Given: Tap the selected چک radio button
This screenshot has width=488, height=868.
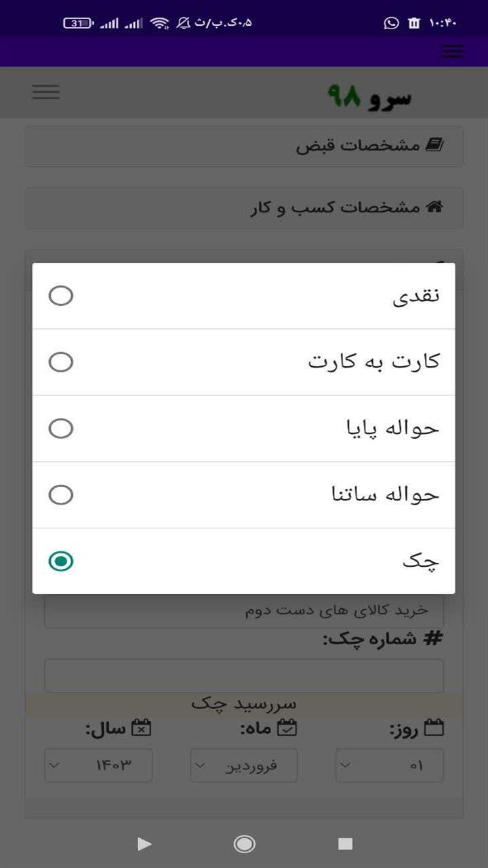Looking at the screenshot, I should pos(61,561).
